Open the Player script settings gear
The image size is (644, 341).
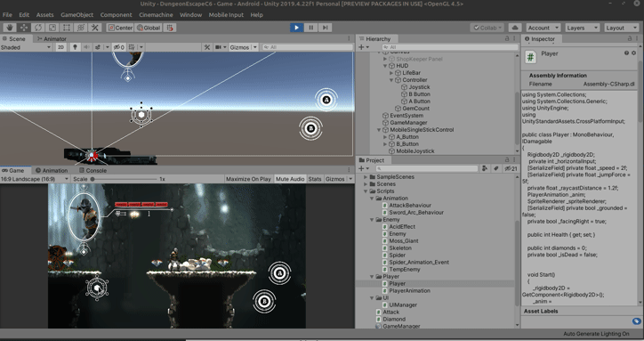pyautogui.click(x=633, y=53)
